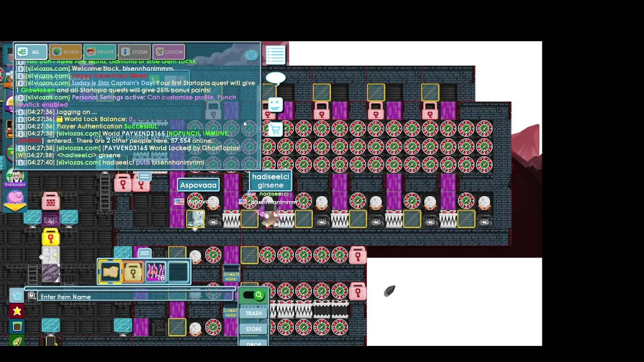Click the World Lock Balance chat line
This screenshot has width=644, height=362.
click(74, 119)
